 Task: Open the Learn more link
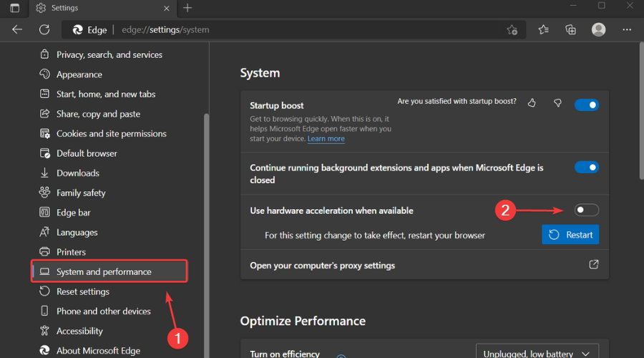(x=326, y=138)
